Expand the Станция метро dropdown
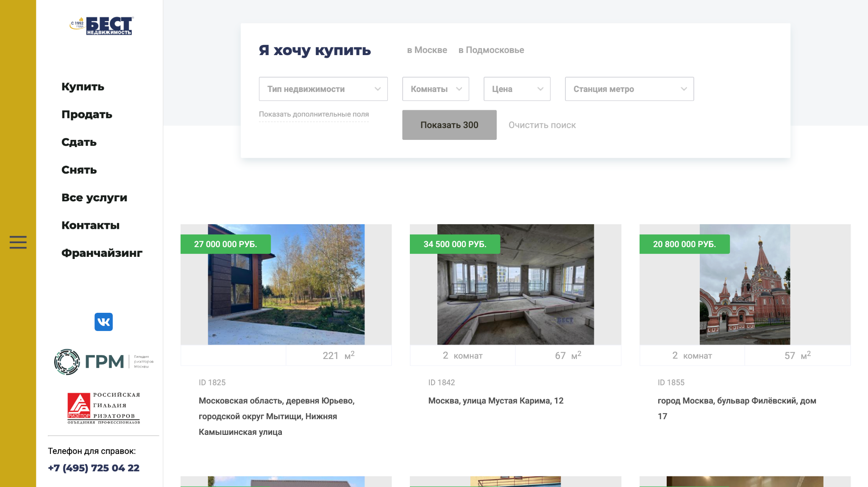 (x=629, y=89)
